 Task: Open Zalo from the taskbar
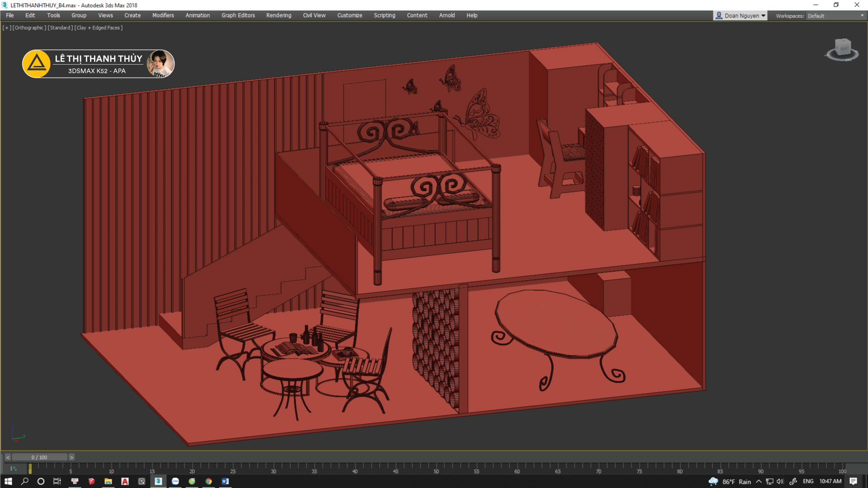coord(175,481)
